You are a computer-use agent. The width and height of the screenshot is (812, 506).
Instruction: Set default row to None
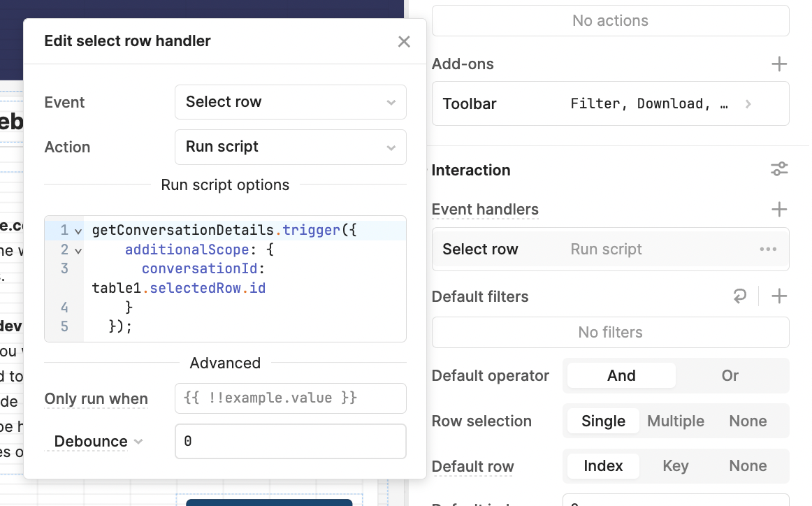(x=748, y=465)
